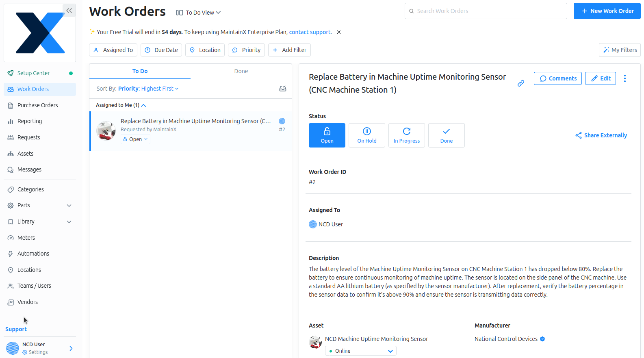The image size is (644, 358).
Task: Open Purchase Orders page
Action: [x=40, y=105]
